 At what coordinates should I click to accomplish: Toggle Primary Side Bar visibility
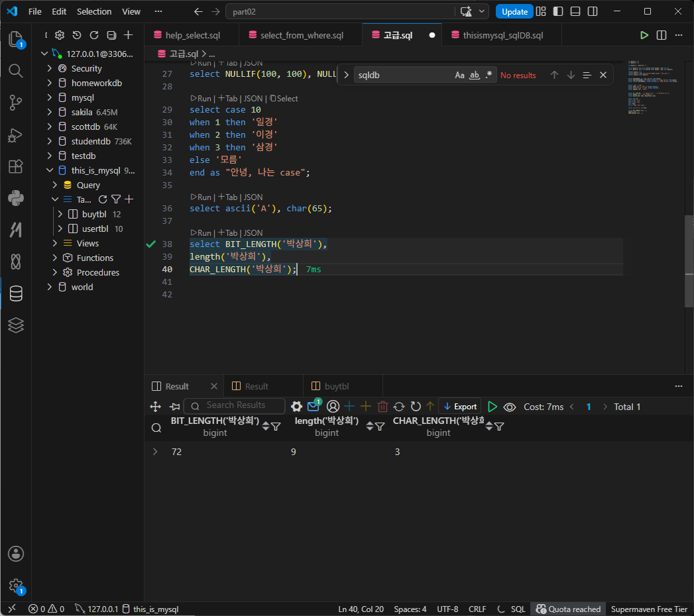[x=558, y=11]
